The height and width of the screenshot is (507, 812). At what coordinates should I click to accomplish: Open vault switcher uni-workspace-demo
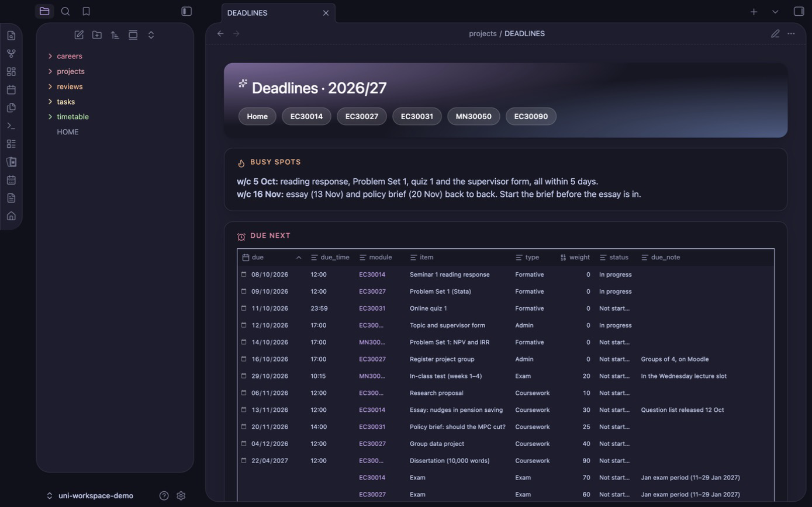coord(90,496)
